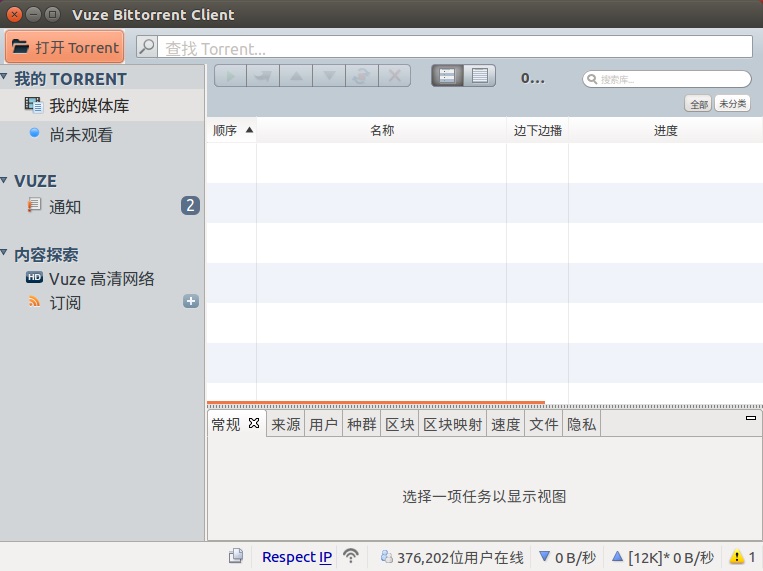Sort by the 名称 column header
Viewport: 763px width, 571px height.
pos(382,130)
